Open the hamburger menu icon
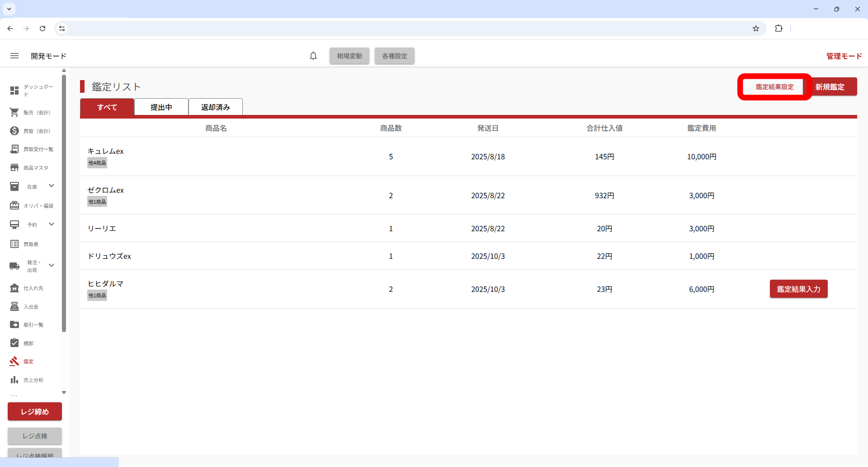 pos(14,56)
